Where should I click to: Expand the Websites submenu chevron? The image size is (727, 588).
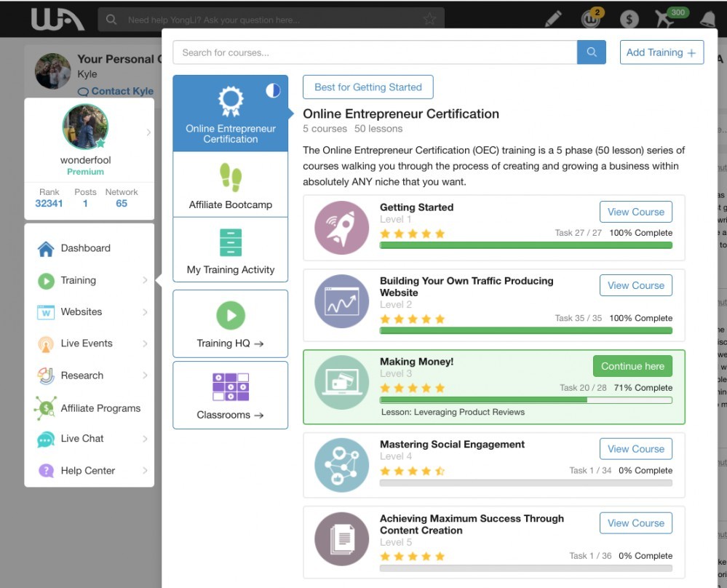tap(145, 312)
